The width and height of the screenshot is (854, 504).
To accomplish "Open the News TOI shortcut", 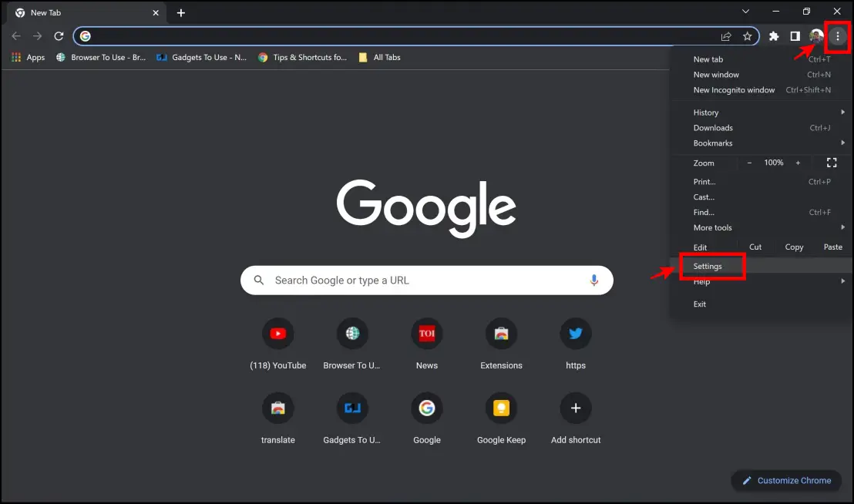I will click(426, 344).
